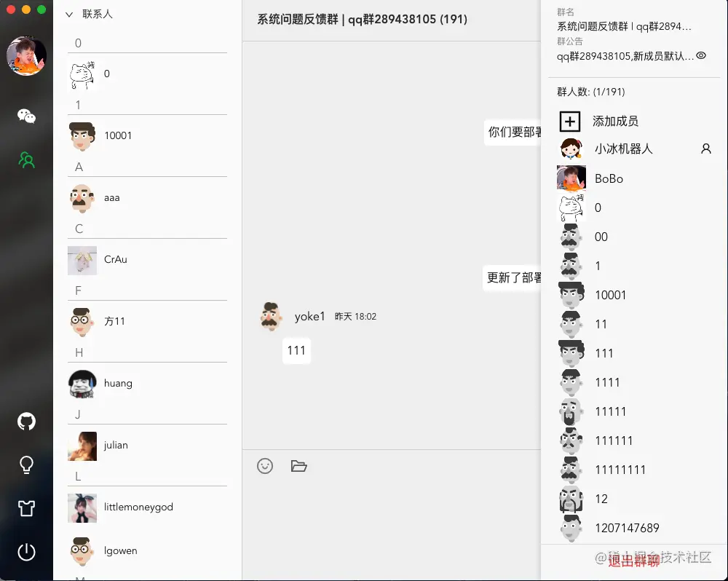The width and height of the screenshot is (728, 581).
Task: Click yoke1's avatar in the chat
Action: [270, 316]
